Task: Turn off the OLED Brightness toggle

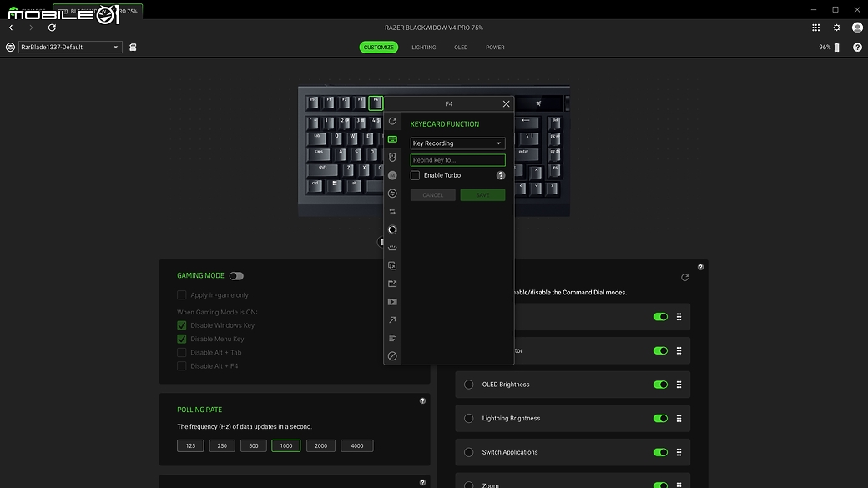Action: click(x=660, y=385)
